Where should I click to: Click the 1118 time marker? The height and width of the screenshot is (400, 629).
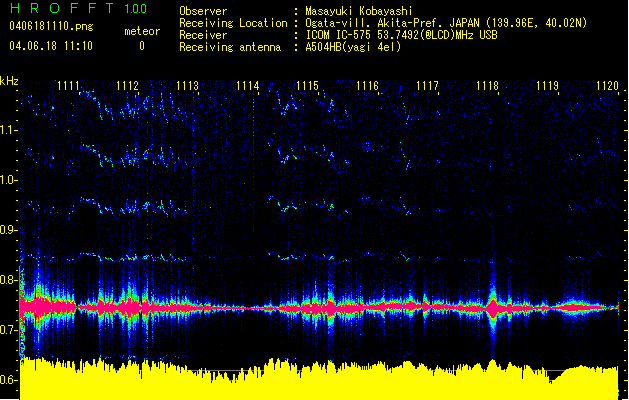pyautogui.click(x=487, y=85)
